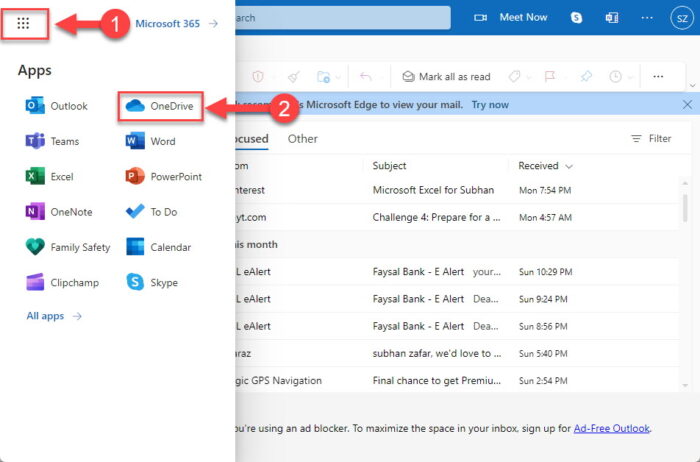Launch PowerPoint from the Apps panel
The width and height of the screenshot is (700, 462).
click(x=164, y=176)
